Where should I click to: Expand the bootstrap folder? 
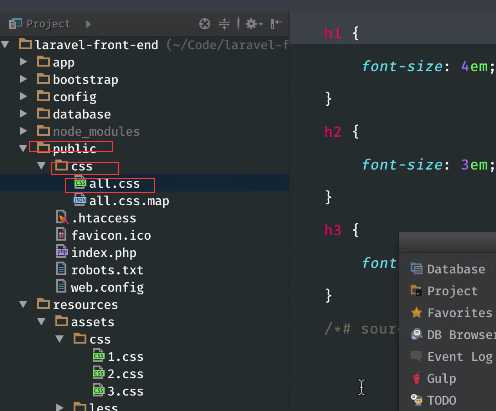coord(23,79)
